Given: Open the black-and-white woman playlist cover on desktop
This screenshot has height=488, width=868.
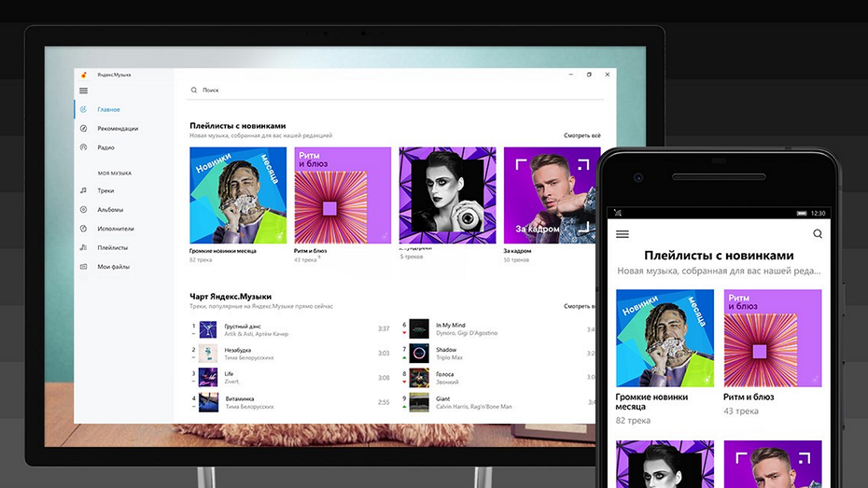Looking at the screenshot, I should [447, 195].
